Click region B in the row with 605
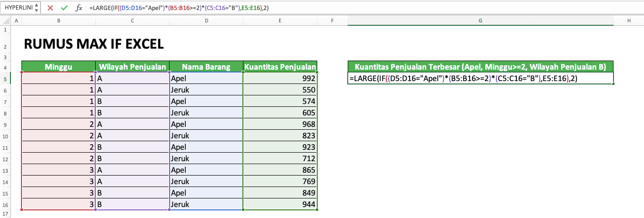The image size is (644, 218). [132, 113]
